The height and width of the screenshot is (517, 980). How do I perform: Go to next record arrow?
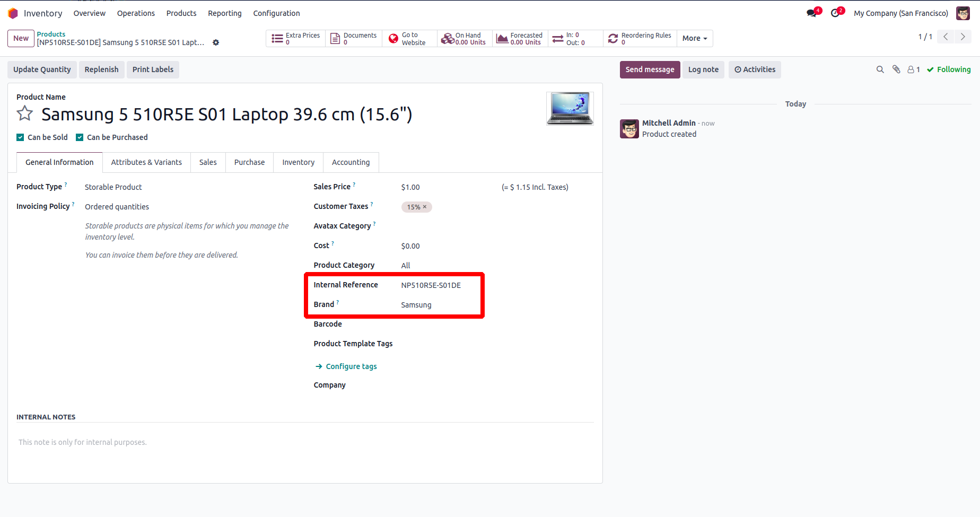tap(963, 37)
